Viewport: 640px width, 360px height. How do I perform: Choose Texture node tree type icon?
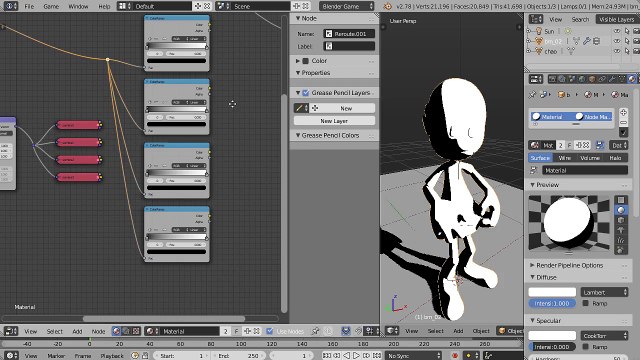pyautogui.click(x=136, y=331)
